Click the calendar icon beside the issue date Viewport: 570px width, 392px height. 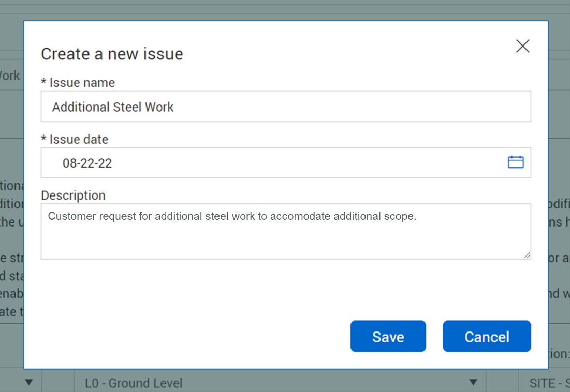pos(516,162)
